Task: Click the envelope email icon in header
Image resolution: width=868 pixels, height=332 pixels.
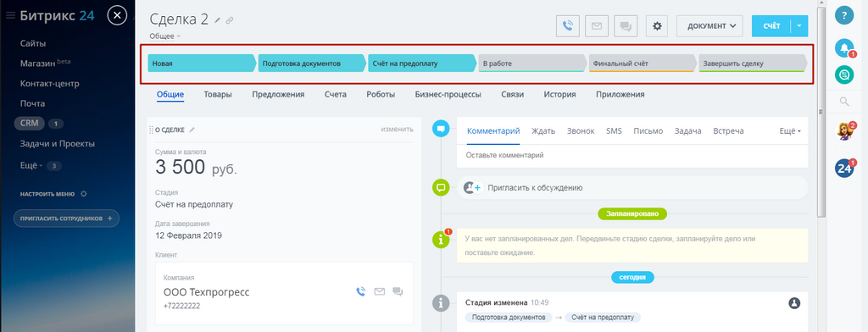Action: (x=597, y=26)
